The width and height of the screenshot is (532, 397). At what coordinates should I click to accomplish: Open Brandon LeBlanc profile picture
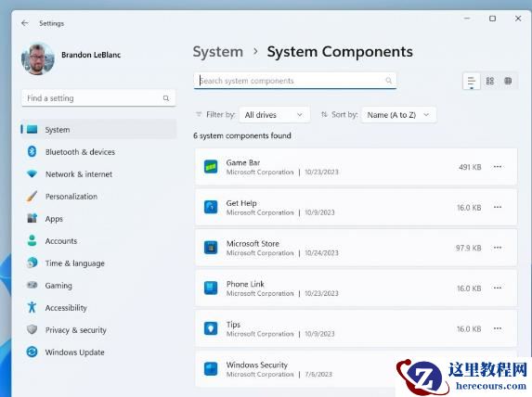click(38, 59)
